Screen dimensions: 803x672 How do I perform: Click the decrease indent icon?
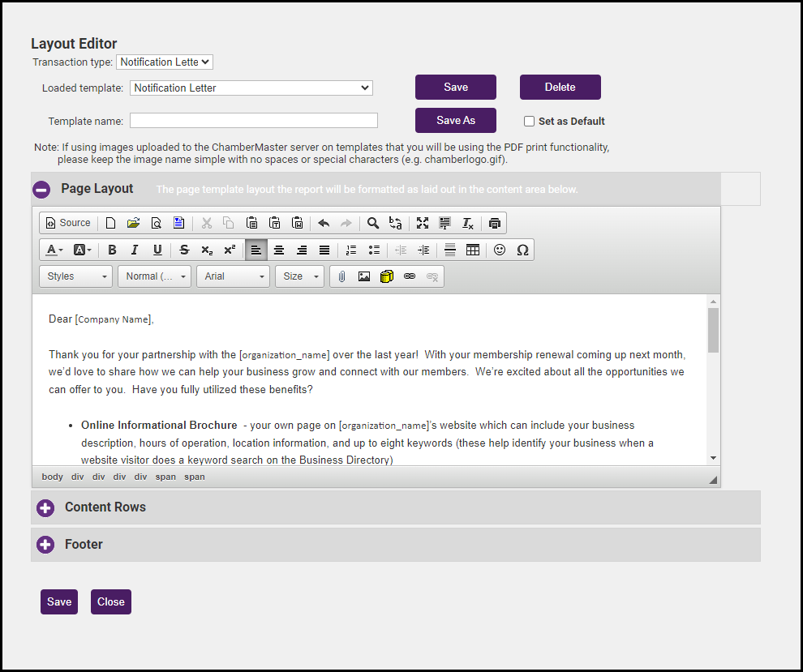401,250
